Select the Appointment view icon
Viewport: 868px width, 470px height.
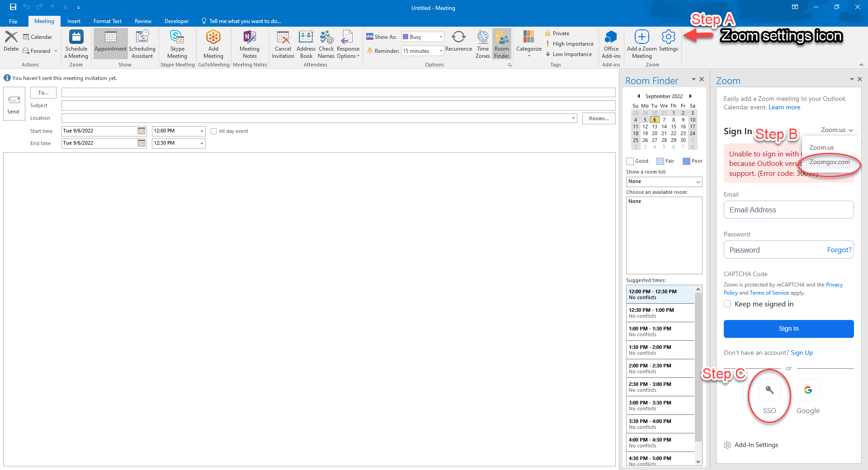[x=111, y=37]
